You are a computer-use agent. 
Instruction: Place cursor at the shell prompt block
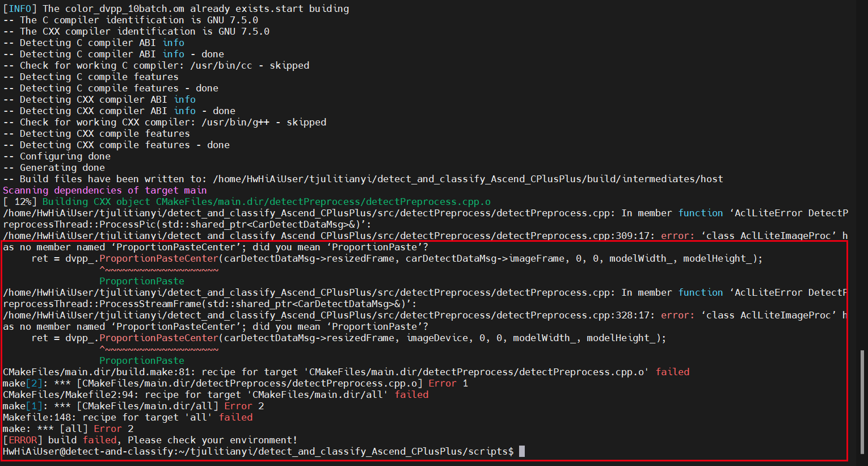(x=522, y=451)
